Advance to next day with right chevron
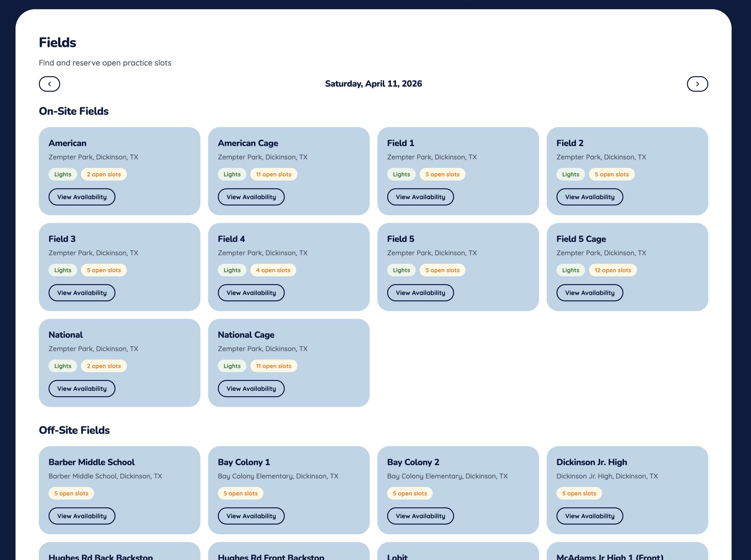The width and height of the screenshot is (751, 560). pos(697,84)
